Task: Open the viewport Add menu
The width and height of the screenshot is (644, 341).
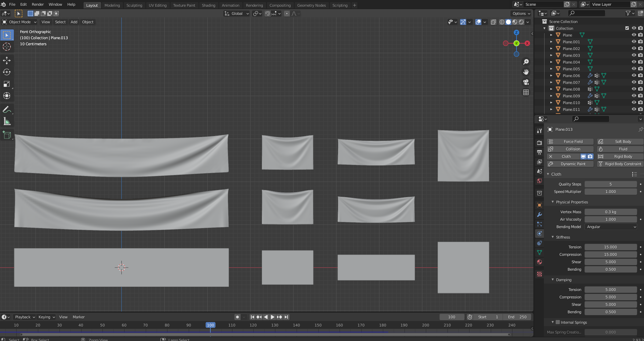Action: (x=74, y=22)
